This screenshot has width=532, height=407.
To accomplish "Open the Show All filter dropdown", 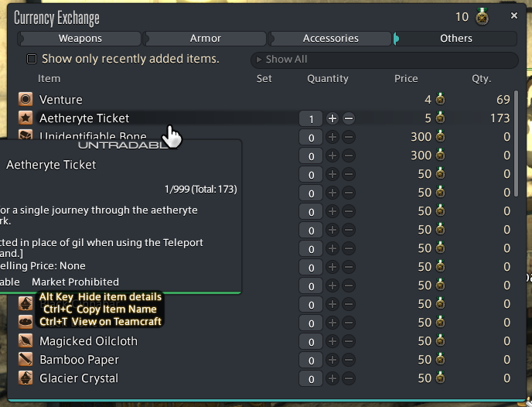I will pyautogui.click(x=384, y=60).
